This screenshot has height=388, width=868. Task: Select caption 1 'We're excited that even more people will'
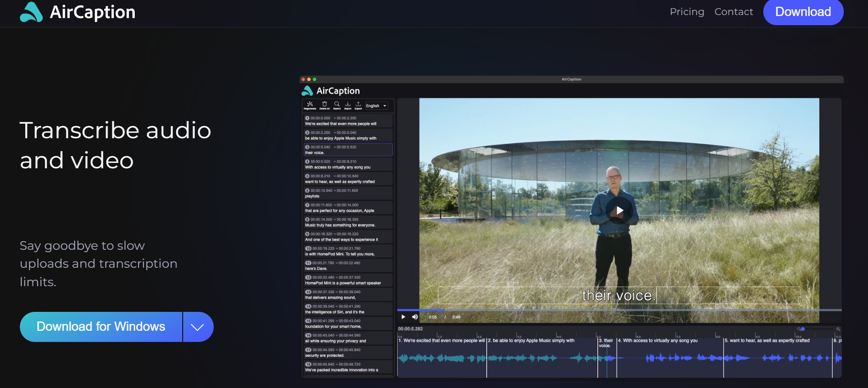[x=348, y=121]
